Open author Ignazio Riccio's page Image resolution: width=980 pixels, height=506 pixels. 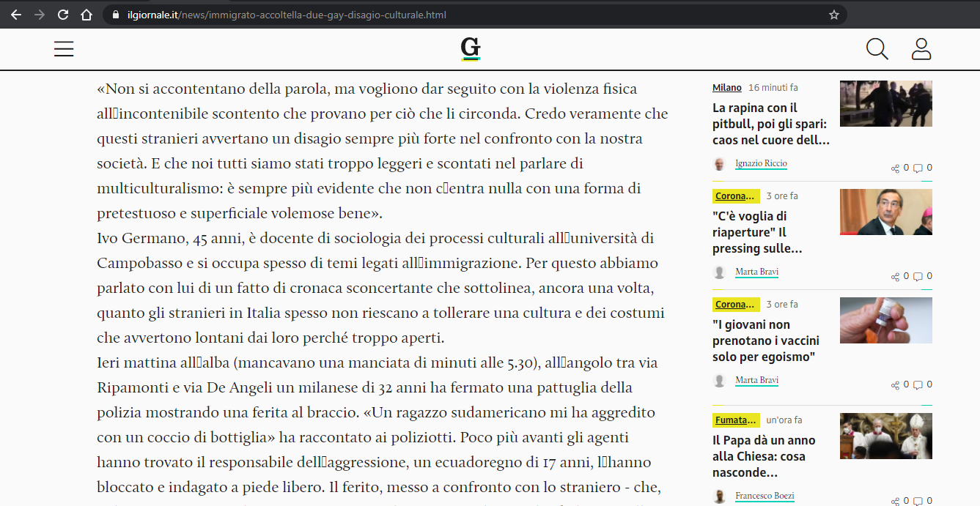761,164
